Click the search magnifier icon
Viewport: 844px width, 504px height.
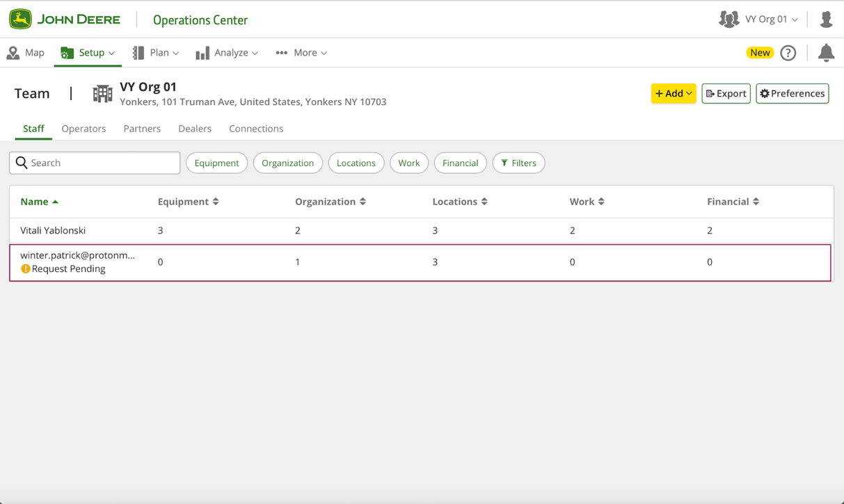(22, 163)
